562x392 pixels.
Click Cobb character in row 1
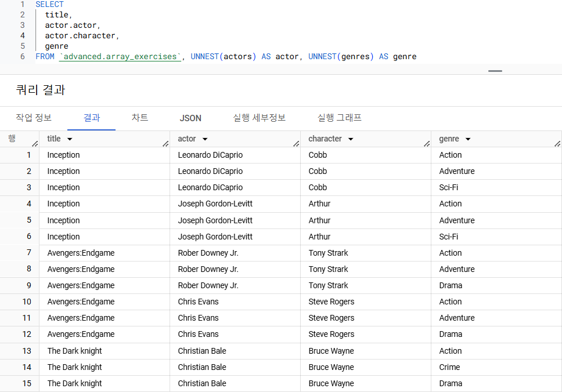(318, 155)
